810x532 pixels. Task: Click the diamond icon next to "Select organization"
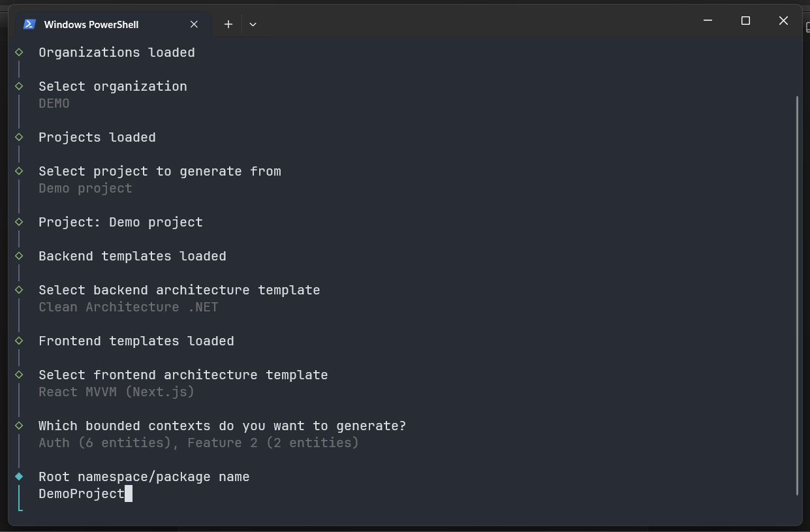point(18,86)
